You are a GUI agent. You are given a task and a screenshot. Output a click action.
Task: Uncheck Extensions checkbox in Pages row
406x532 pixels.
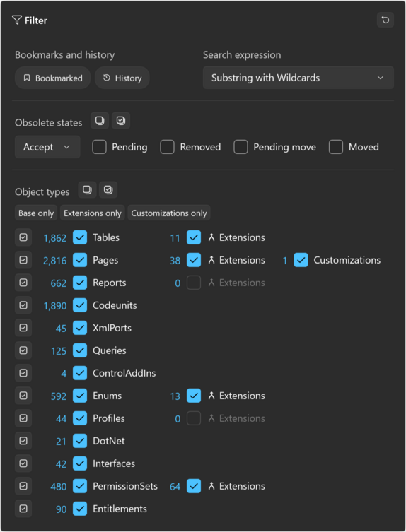(x=194, y=260)
